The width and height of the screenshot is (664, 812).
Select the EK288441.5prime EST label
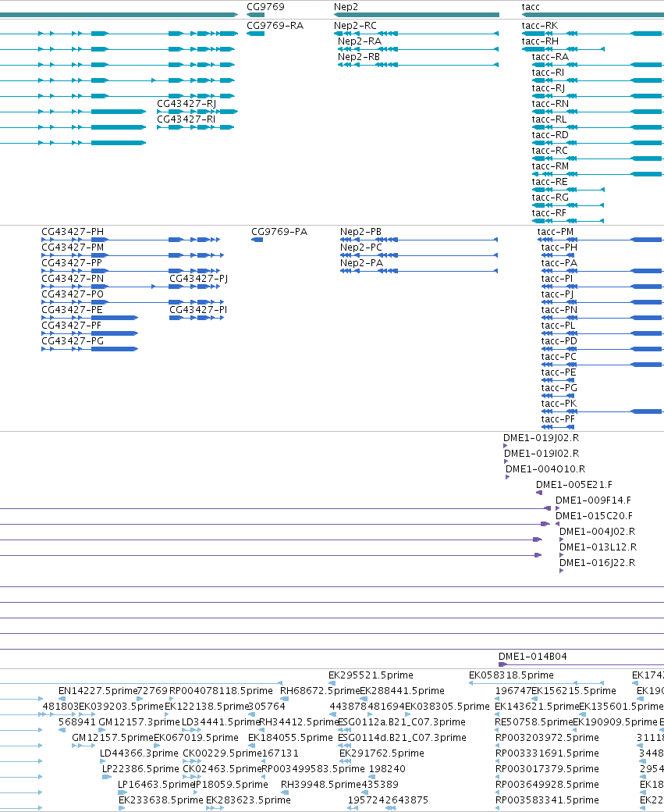coord(402,690)
